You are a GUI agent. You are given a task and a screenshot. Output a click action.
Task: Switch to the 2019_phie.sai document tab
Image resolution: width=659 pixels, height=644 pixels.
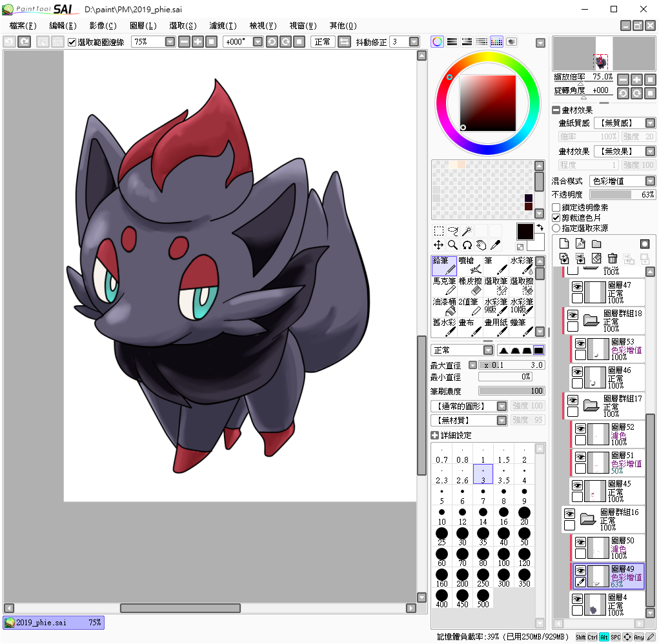point(54,623)
